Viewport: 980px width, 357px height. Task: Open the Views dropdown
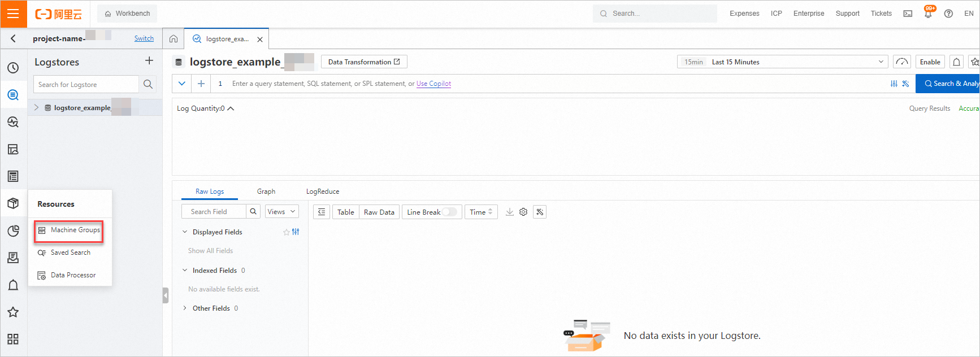tap(281, 211)
